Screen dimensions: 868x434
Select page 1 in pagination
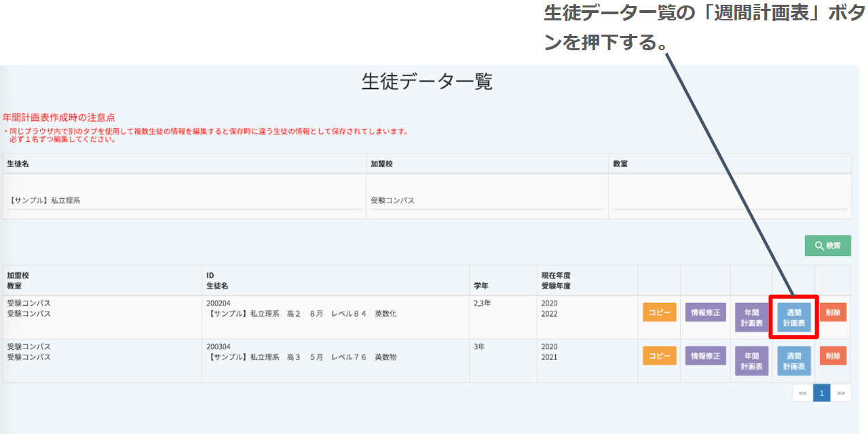821,393
